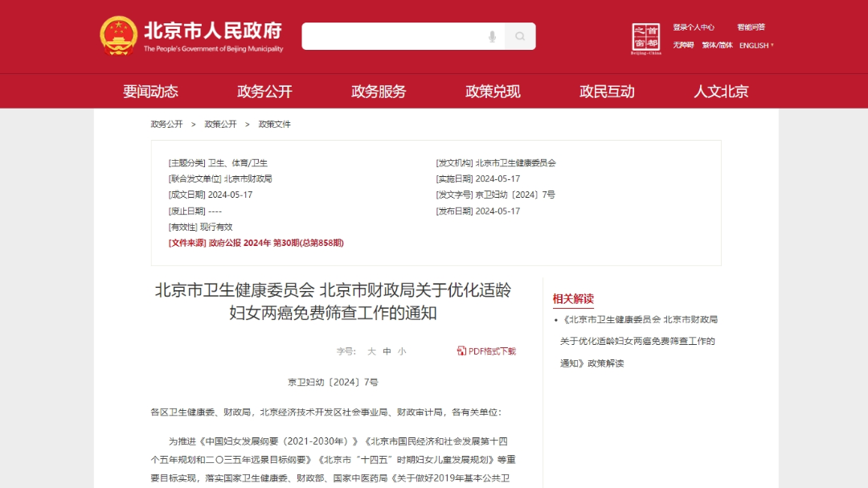The image size is (868, 488).
Task: Open the ENGLISH language dropdown
Action: 756,45
